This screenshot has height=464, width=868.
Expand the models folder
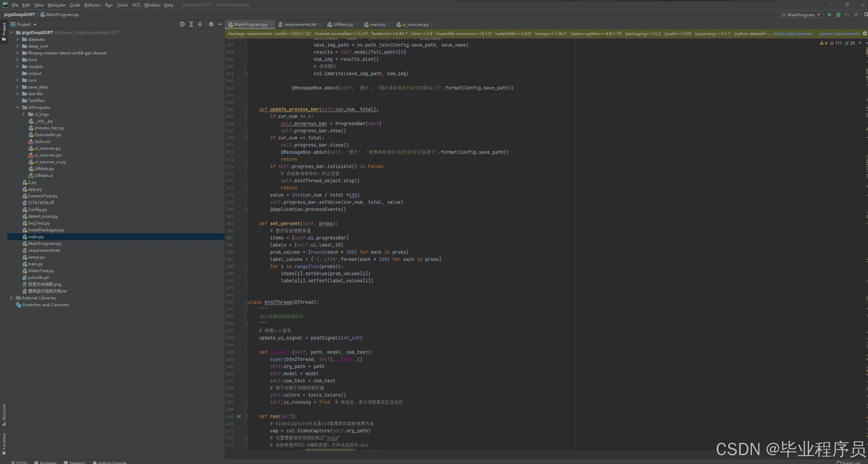(17, 67)
